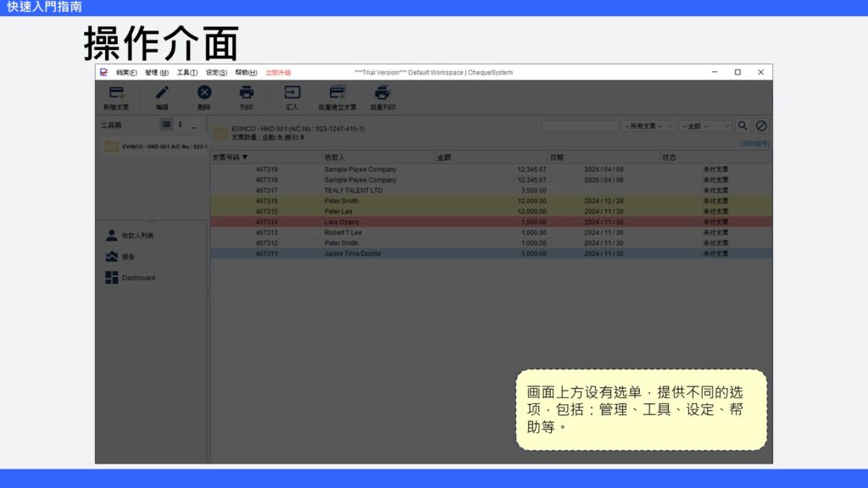Click the ChequeSystem app logo icon
Image resolution: width=868 pixels, height=488 pixels.
(x=103, y=73)
